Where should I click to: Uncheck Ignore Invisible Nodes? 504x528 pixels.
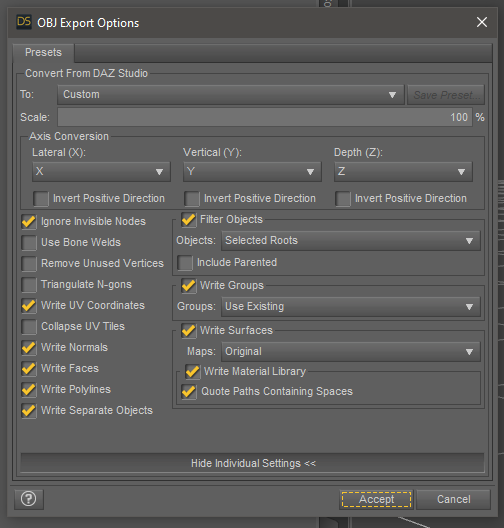click(29, 222)
